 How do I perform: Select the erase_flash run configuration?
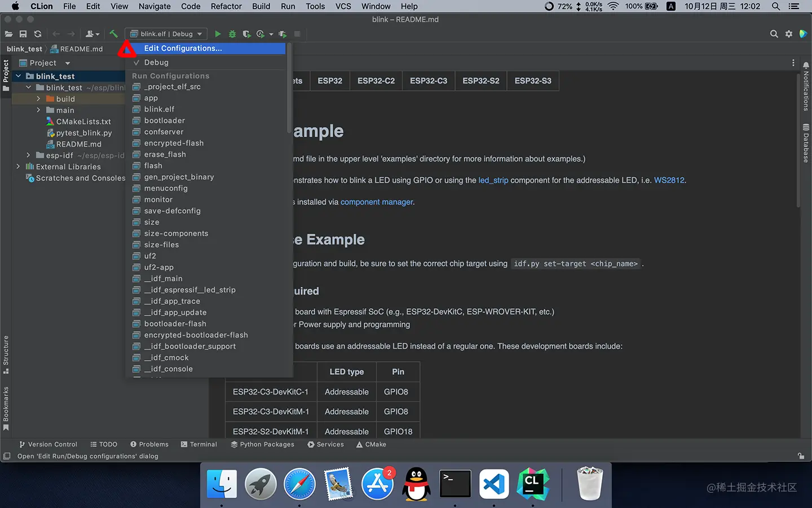[x=206, y=155]
